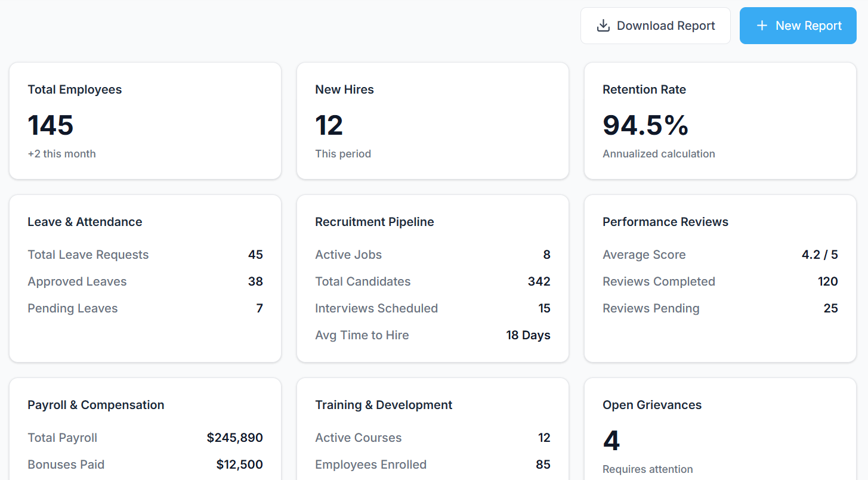
Task: Click the Reviews Pending value 25
Action: pos(831,308)
